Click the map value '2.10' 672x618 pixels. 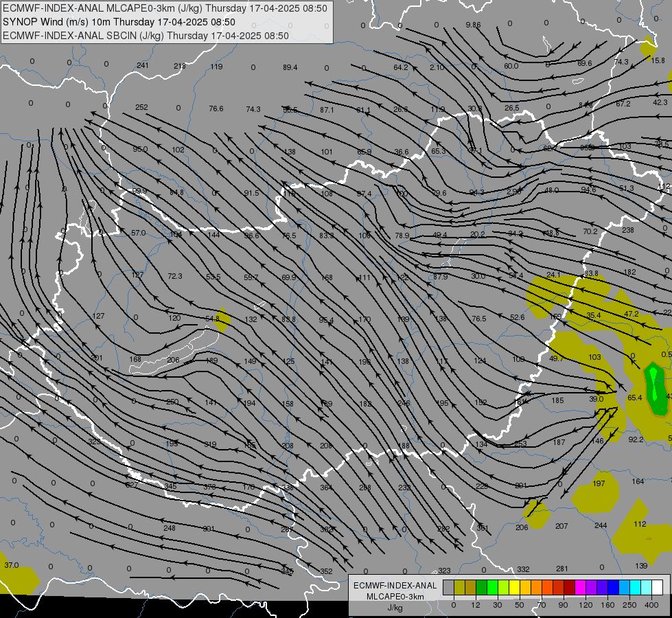point(437,67)
